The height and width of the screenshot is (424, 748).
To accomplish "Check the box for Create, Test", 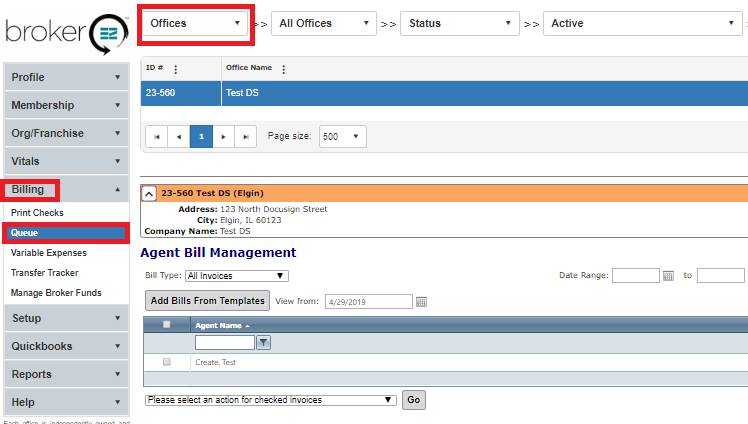I will (x=167, y=361).
